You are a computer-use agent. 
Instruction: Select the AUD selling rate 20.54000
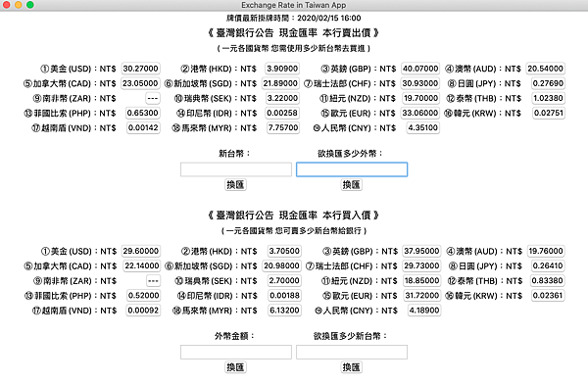point(546,69)
